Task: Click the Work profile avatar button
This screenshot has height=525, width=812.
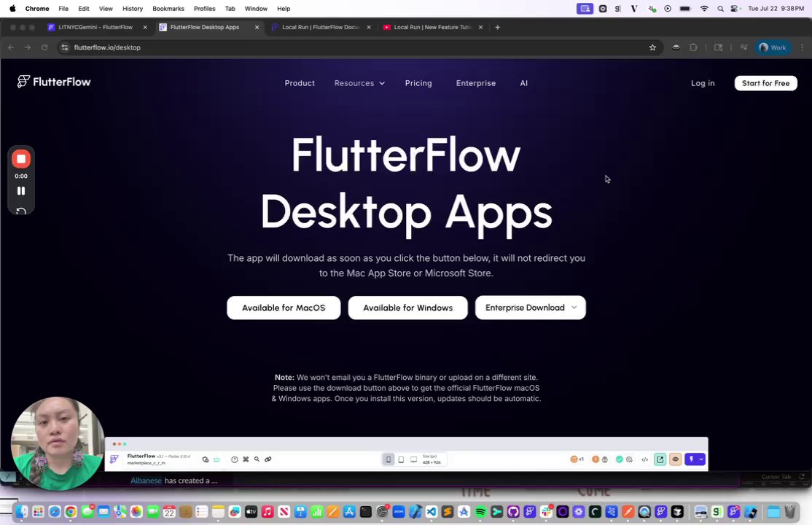Action: pyautogui.click(x=773, y=47)
